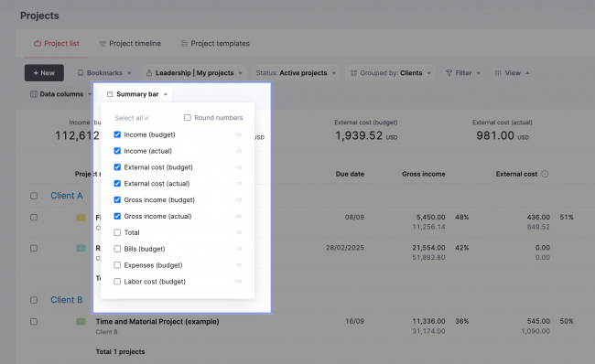Click yellow folder icon in Client A
Viewport: 595px width, 364px height.
81,218
